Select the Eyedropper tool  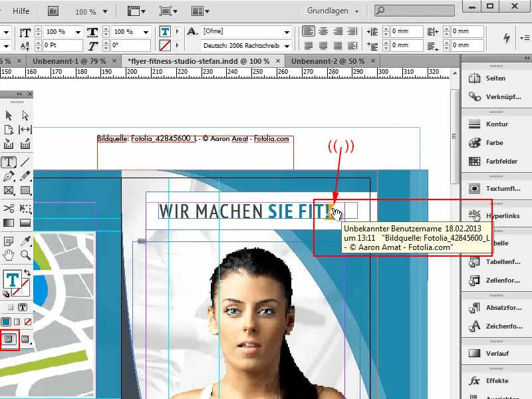tap(25, 241)
